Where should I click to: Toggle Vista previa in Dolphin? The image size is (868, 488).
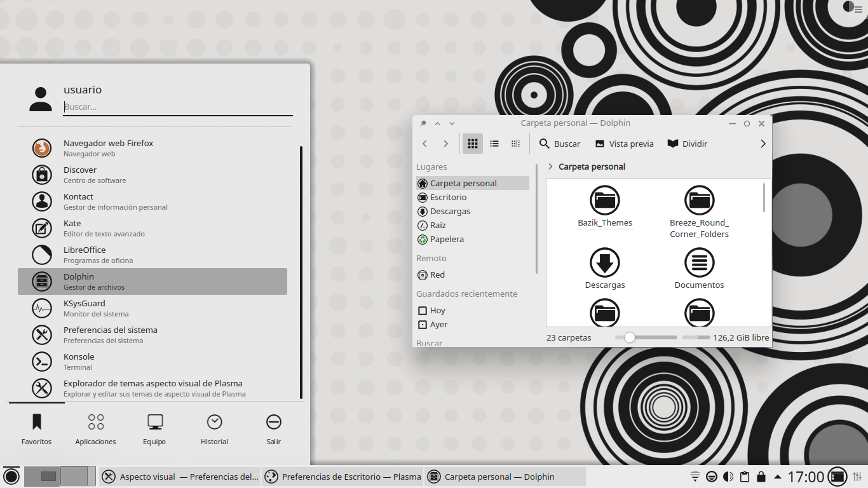pos(624,144)
